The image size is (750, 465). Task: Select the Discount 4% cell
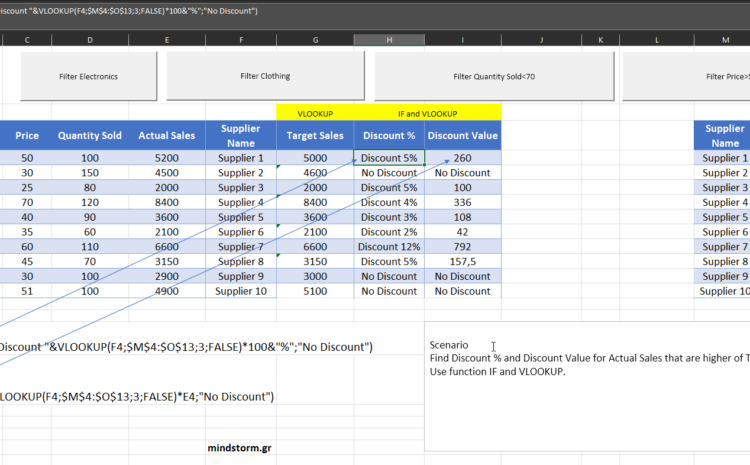[389, 202]
